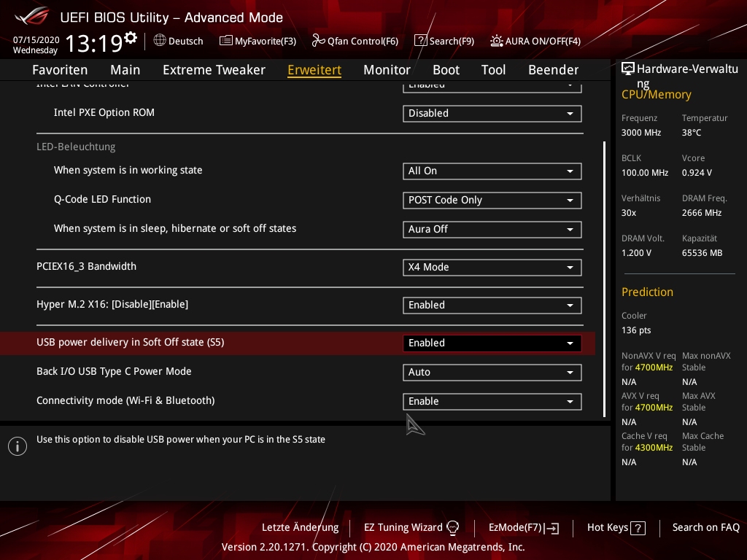Open Q-Code LED Function dropdown
The height and width of the screenshot is (560, 747).
point(492,200)
